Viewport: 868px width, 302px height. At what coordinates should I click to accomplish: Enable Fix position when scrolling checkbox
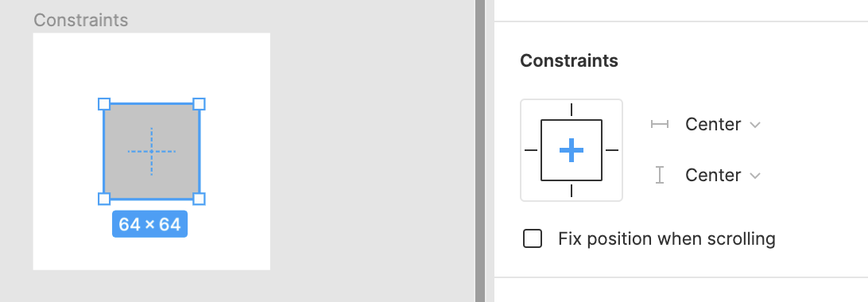coord(533,239)
